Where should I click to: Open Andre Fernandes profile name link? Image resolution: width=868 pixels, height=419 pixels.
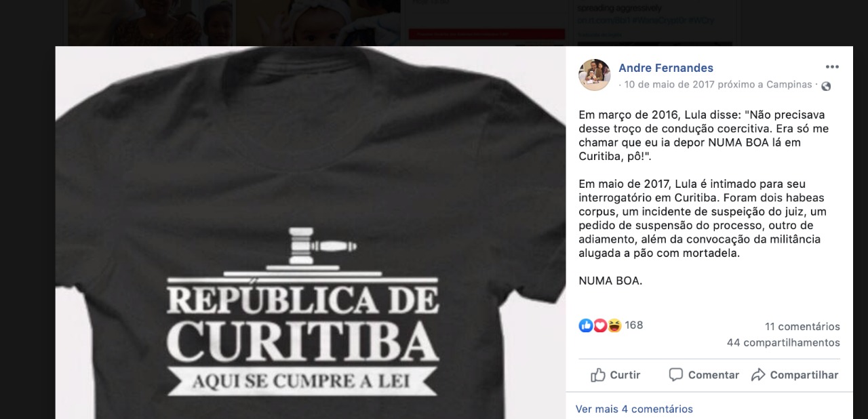coord(666,68)
